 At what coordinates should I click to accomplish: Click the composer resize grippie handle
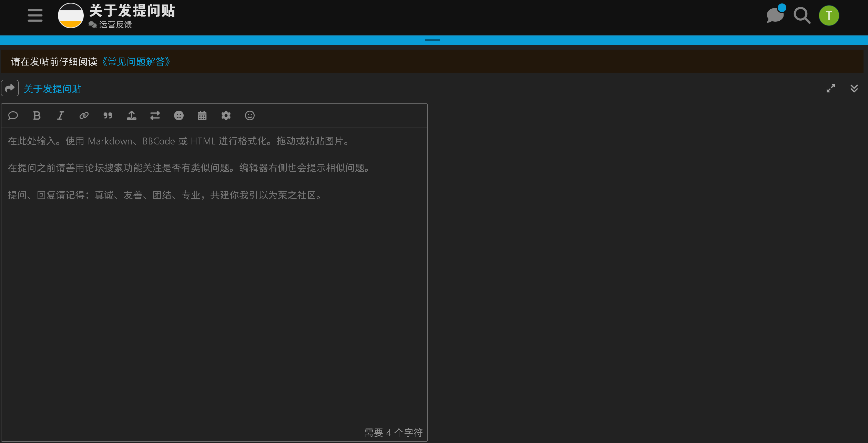point(432,40)
